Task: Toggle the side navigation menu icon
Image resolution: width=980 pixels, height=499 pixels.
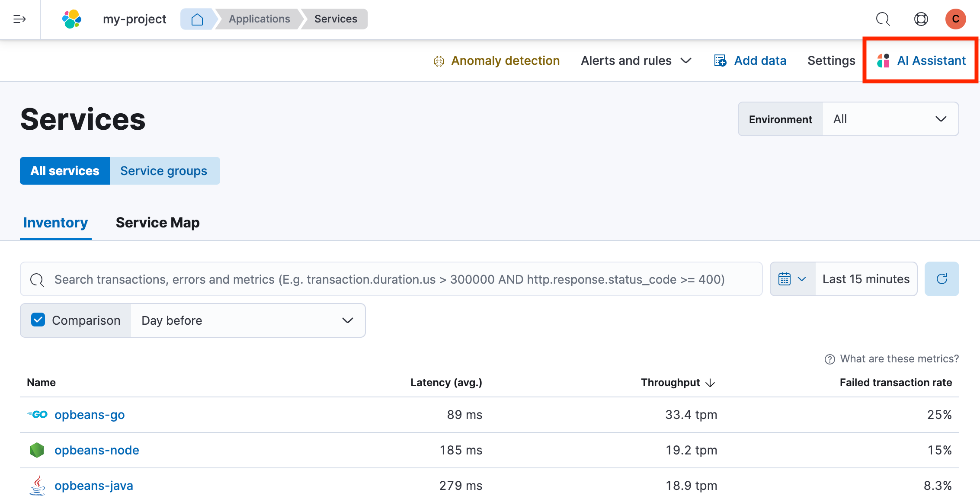Action: pyautogui.click(x=19, y=19)
